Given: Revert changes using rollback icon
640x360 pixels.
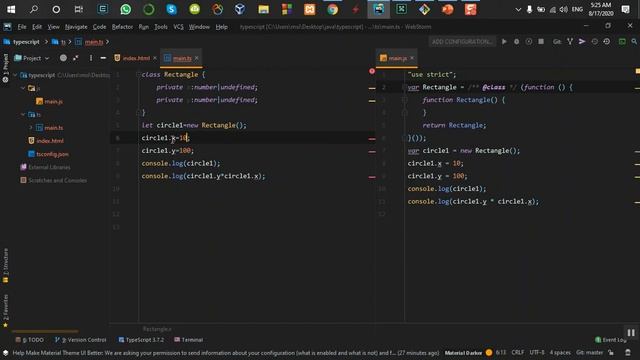Looking at the screenshot, I should [x=607, y=42].
